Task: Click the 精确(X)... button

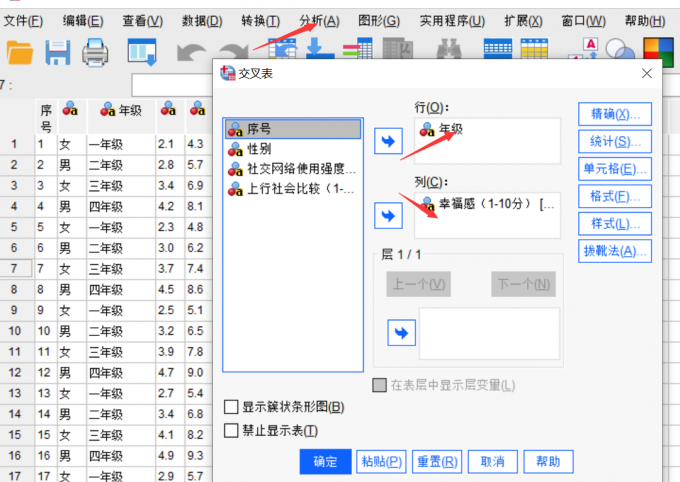Action: (x=615, y=114)
